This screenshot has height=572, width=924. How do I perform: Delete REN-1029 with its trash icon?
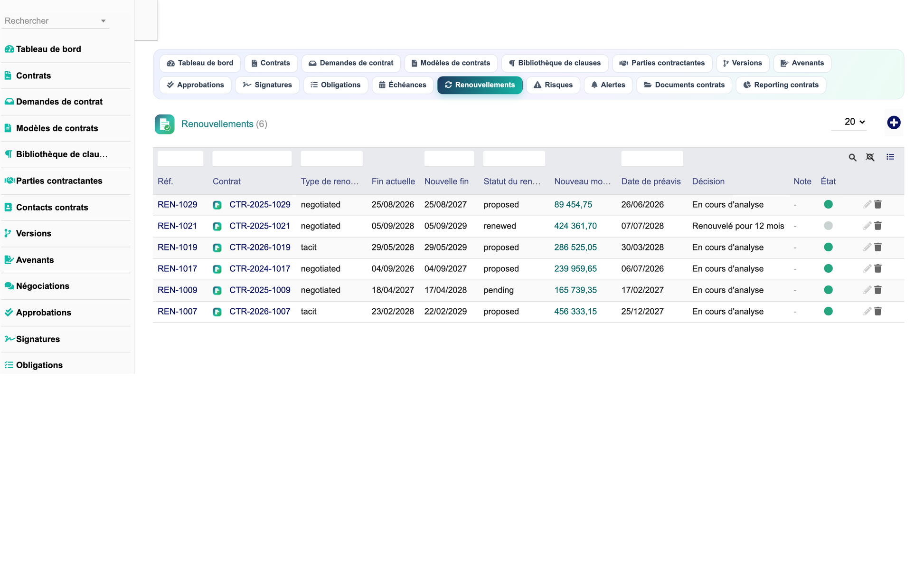[878, 204]
